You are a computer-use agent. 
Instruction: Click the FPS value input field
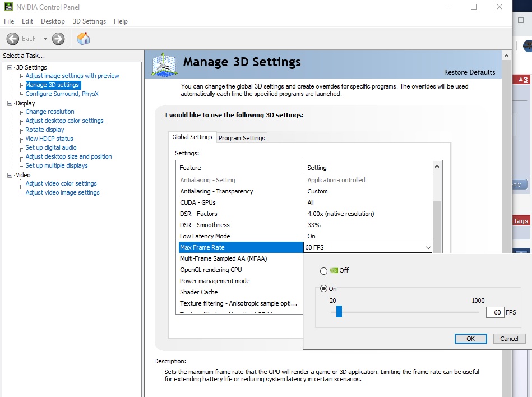pos(494,312)
